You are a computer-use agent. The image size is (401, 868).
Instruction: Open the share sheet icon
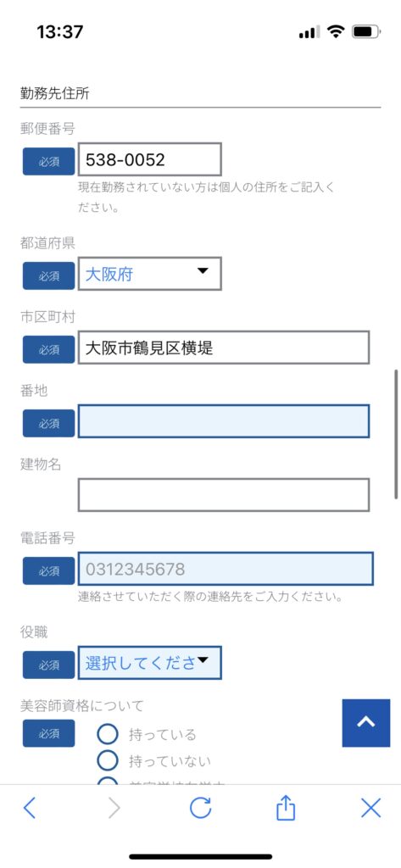pos(286,807)
